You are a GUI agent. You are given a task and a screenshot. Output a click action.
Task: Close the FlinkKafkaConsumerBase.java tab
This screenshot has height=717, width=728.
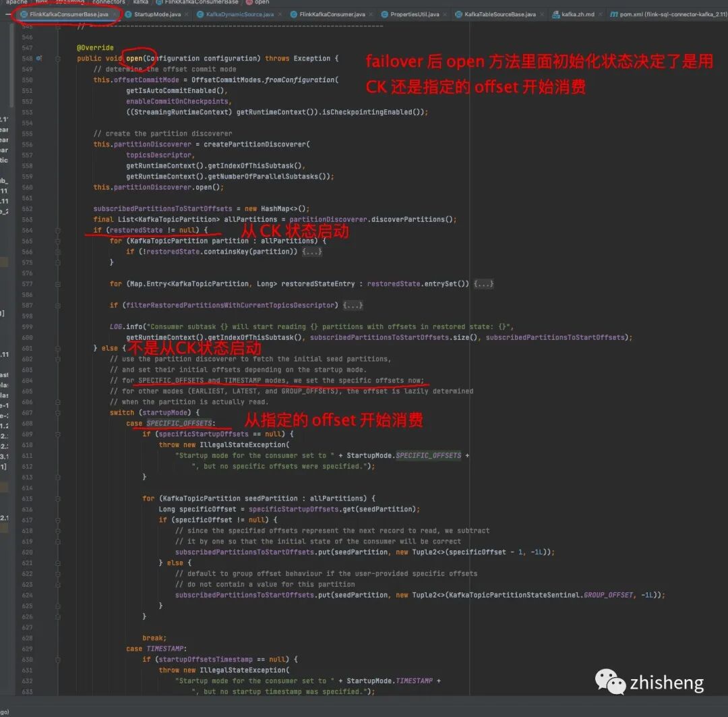pyautogui.click(x=114, y=14)
